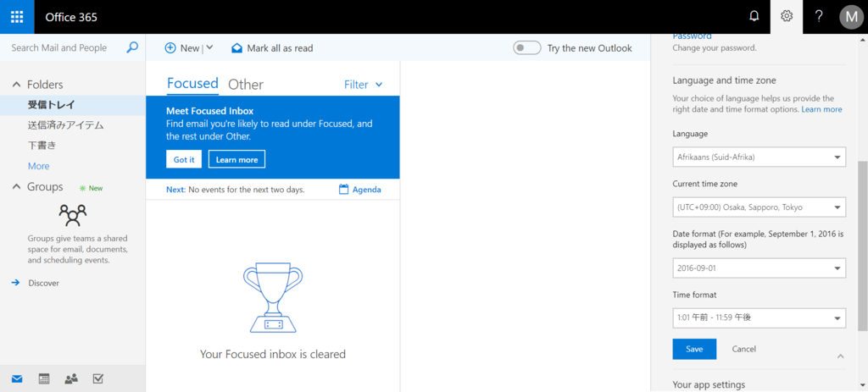Click the New message plus icon
868x392 pixels.
[170, 48]
